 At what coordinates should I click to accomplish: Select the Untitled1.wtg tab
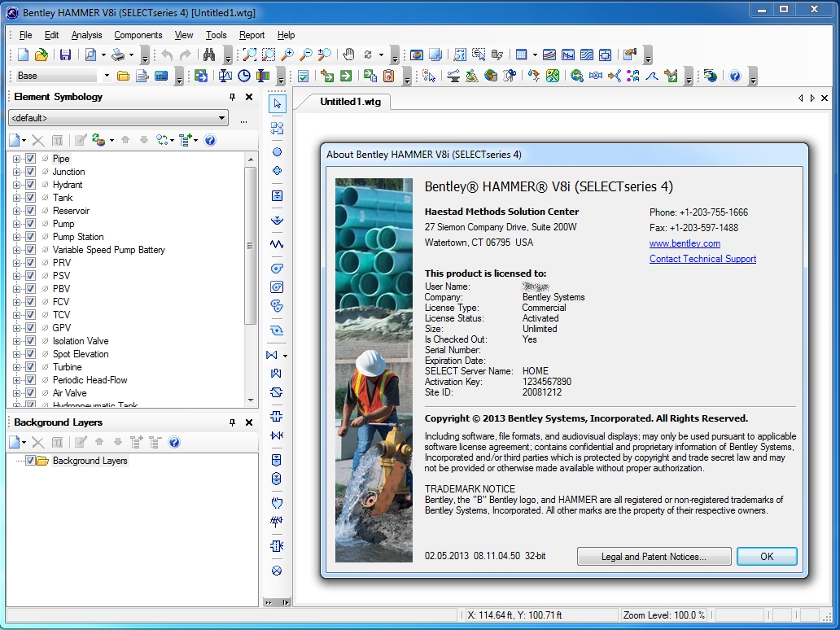click(350, 101)
